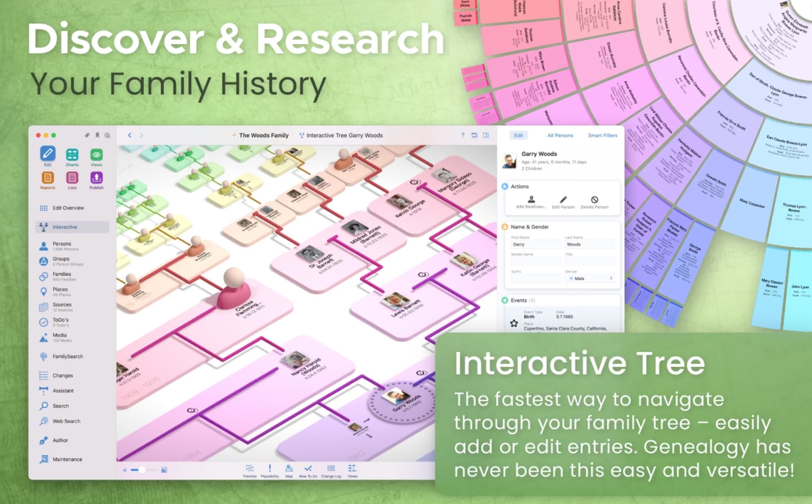Go back with the left chevron
Image resolution: width=812 pixels, height=504 pixels.
tap(130, 135)
